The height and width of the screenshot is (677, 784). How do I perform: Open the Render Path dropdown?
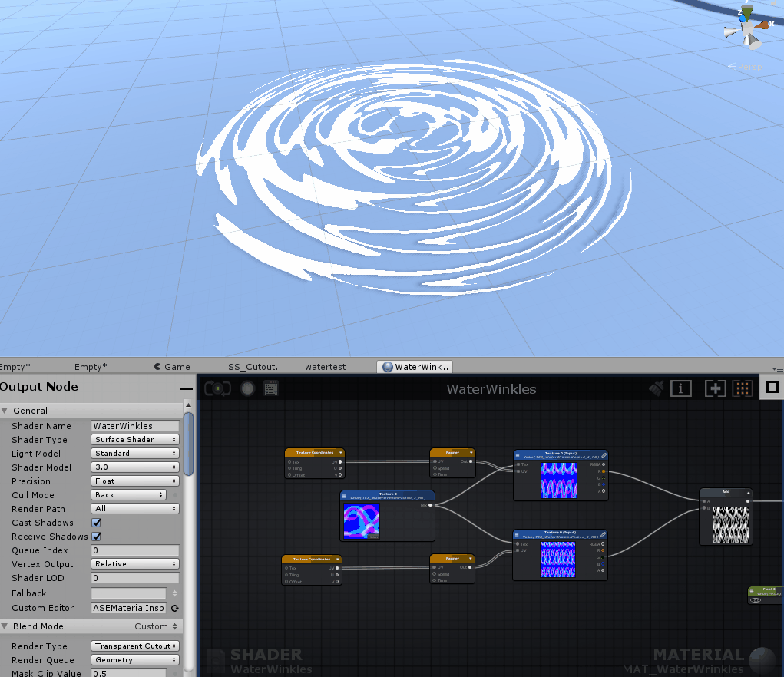point(135,509)
